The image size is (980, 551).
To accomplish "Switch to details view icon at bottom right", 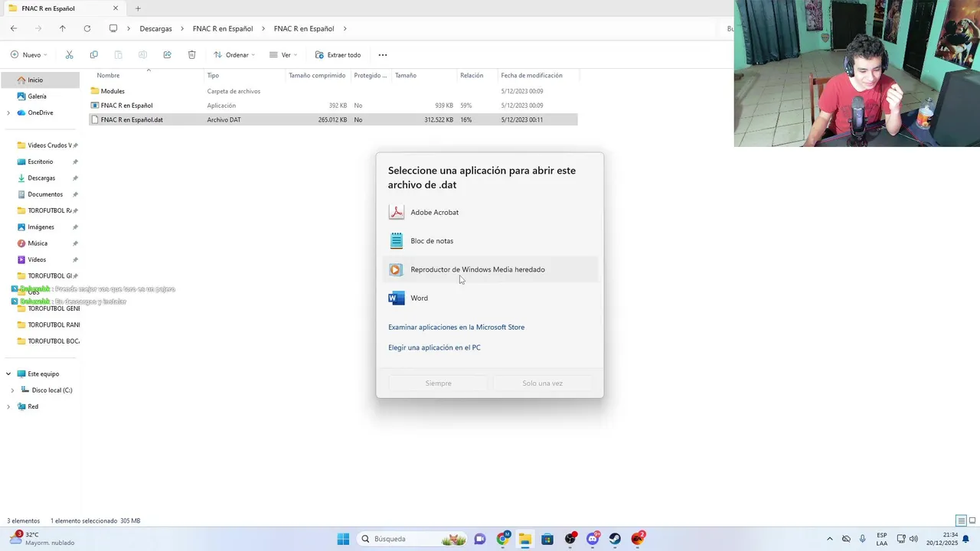I will click(x=961, y=521).
